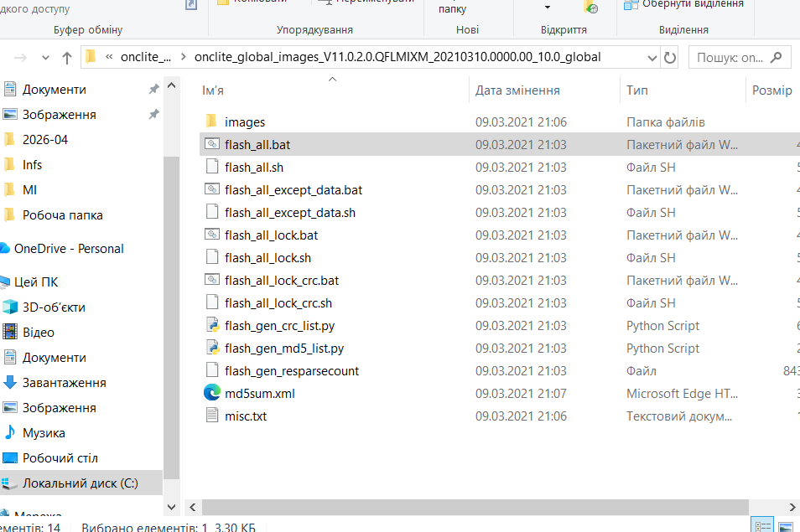
Task: Click the search magnifier icon
Action: point(776,57)
